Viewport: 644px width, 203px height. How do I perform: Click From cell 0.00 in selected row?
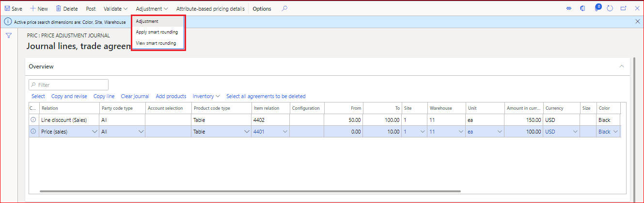tap(344, 132)
